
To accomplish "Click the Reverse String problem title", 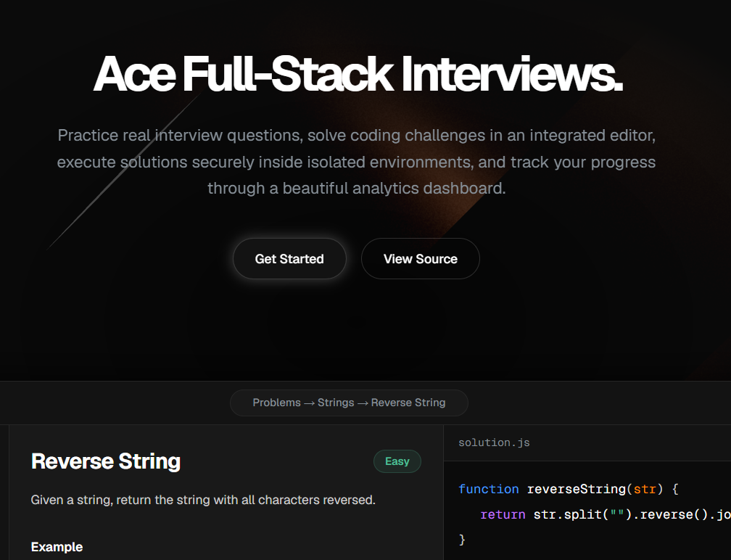I will tap(106, 461).
